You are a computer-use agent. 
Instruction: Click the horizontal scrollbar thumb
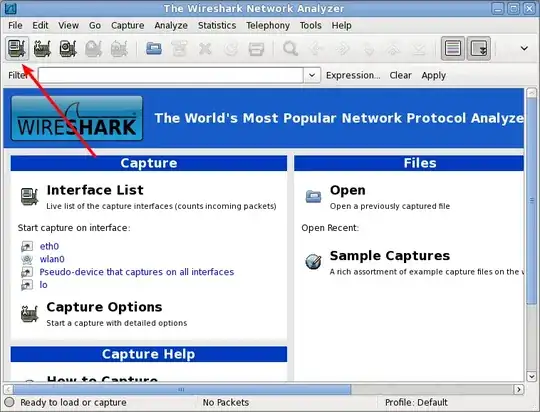coord(182,390)
